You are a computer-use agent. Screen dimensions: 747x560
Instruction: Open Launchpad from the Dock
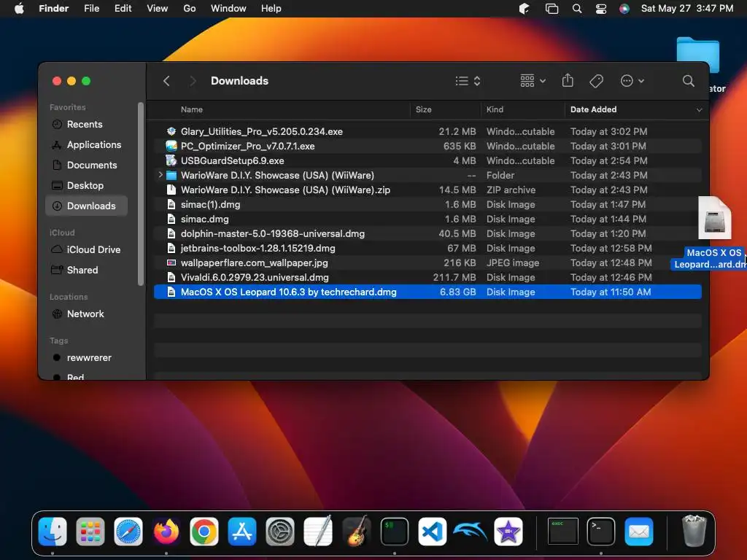pos(90,532)
